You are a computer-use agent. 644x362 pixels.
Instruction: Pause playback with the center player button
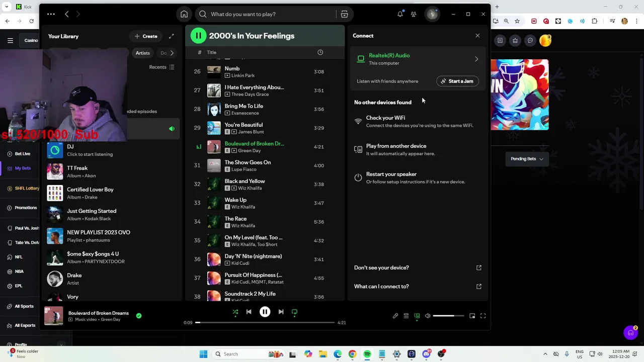pyautogui.click(x=265, y=312)
